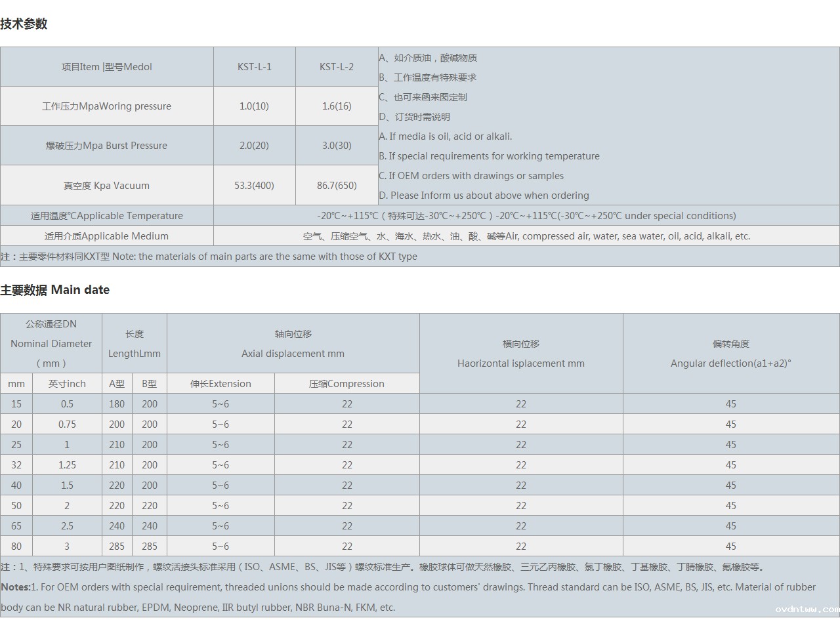
Task: Click the 技术参数 section heading
Action: [x=24, y=24]
